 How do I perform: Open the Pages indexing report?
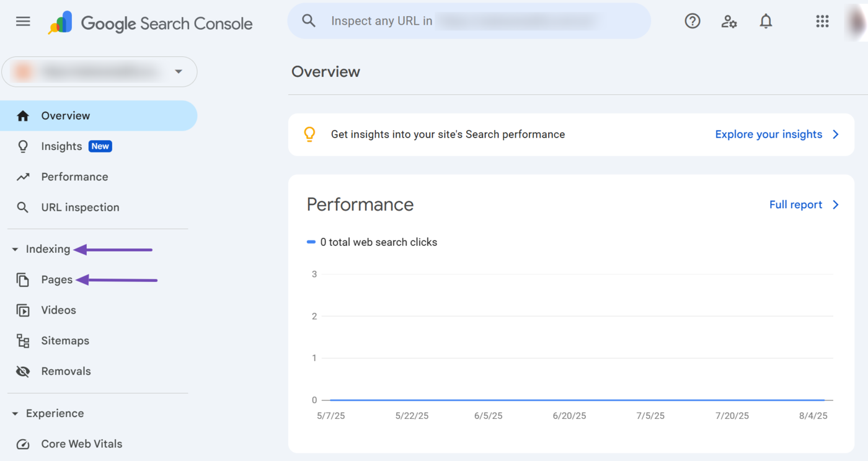click(57, 280)
